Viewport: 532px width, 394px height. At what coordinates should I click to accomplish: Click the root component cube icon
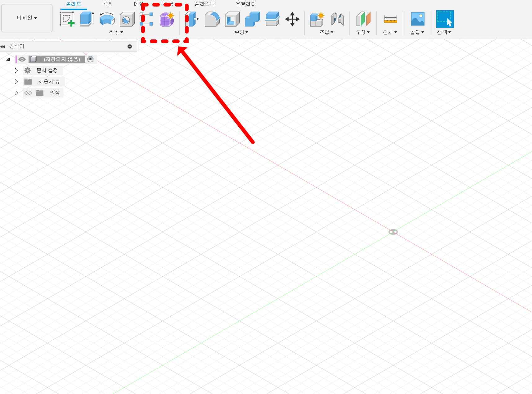pyautogui.click(x=34, y=59)
